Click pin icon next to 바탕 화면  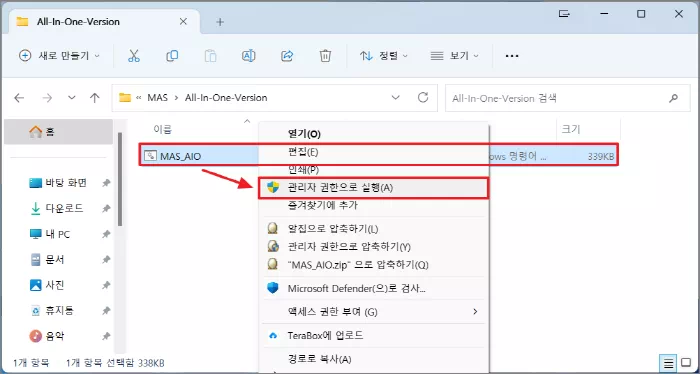[106, 183]
